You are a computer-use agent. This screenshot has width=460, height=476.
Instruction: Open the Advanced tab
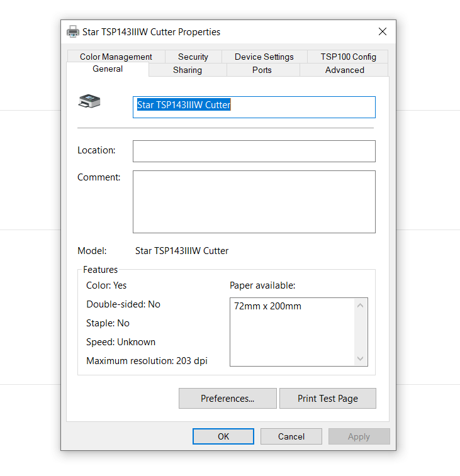pyautogui.click(x=345, y=70)
